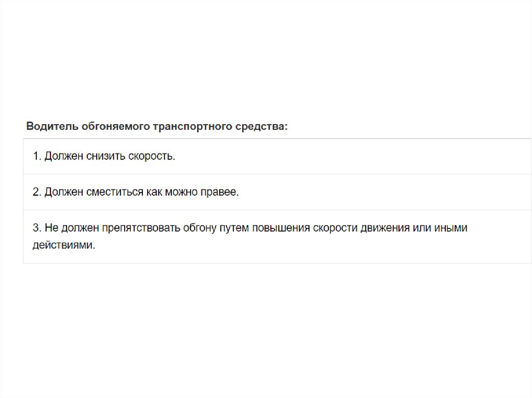Click the word "правее" in the second answer
Screen dimensions: 532x398
[223, 192]
